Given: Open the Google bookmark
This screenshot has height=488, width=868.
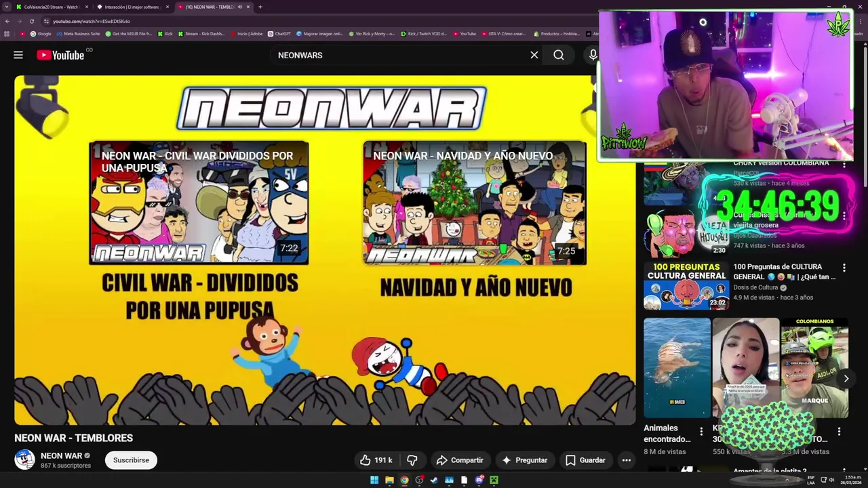Looking at the screenshot, I should pos(41,34).
